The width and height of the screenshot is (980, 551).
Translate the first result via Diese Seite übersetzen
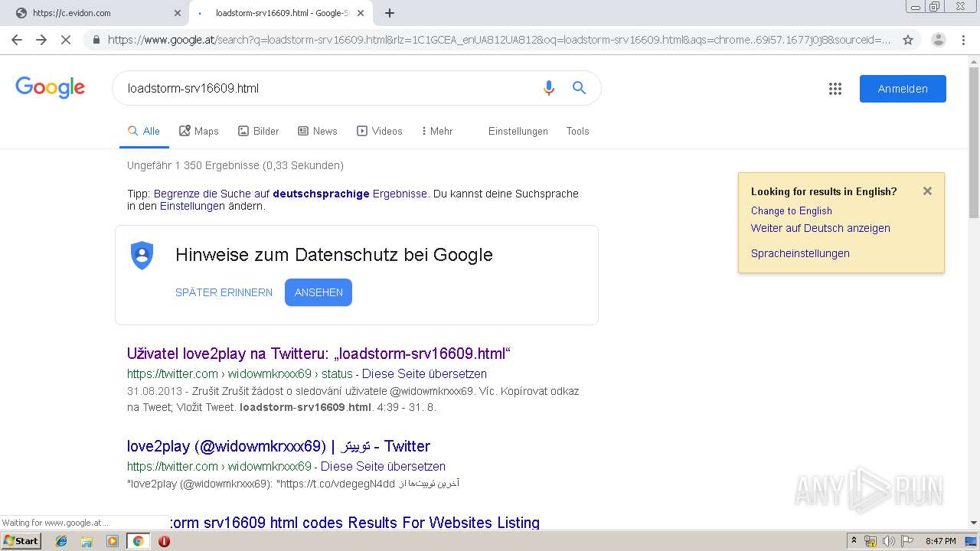[x=424, y=374]
